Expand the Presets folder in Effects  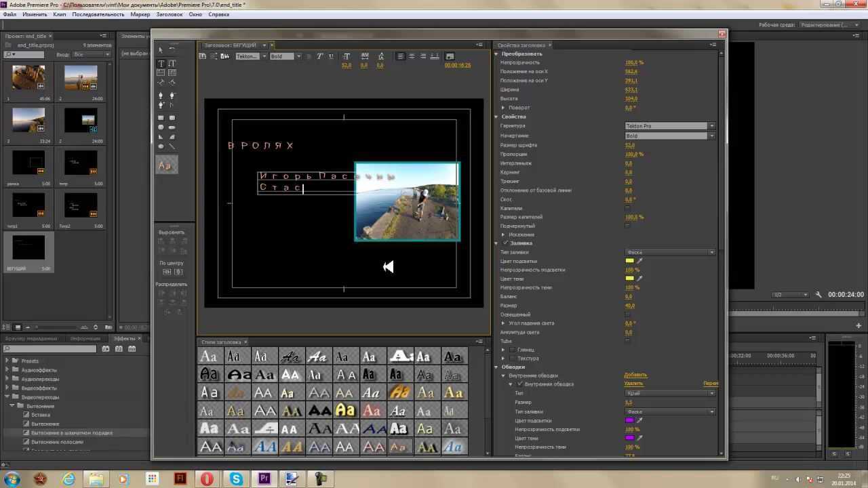(7, 361)
